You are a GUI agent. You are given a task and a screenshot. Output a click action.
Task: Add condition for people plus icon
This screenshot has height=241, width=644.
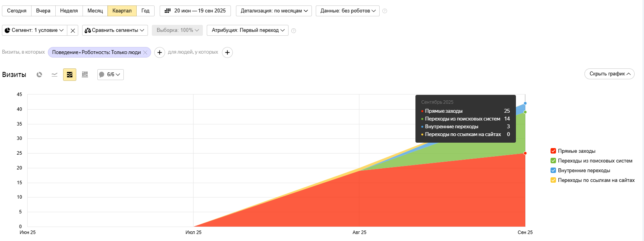tap(227, 52)
